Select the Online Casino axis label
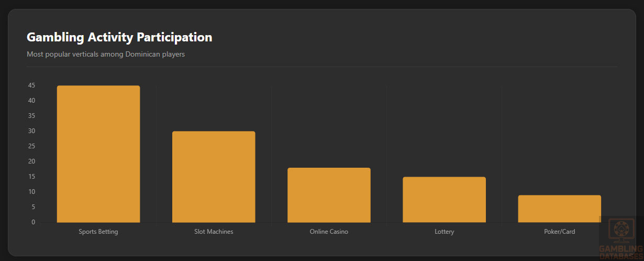The image size is (644, 261). (x=329, y=232)
